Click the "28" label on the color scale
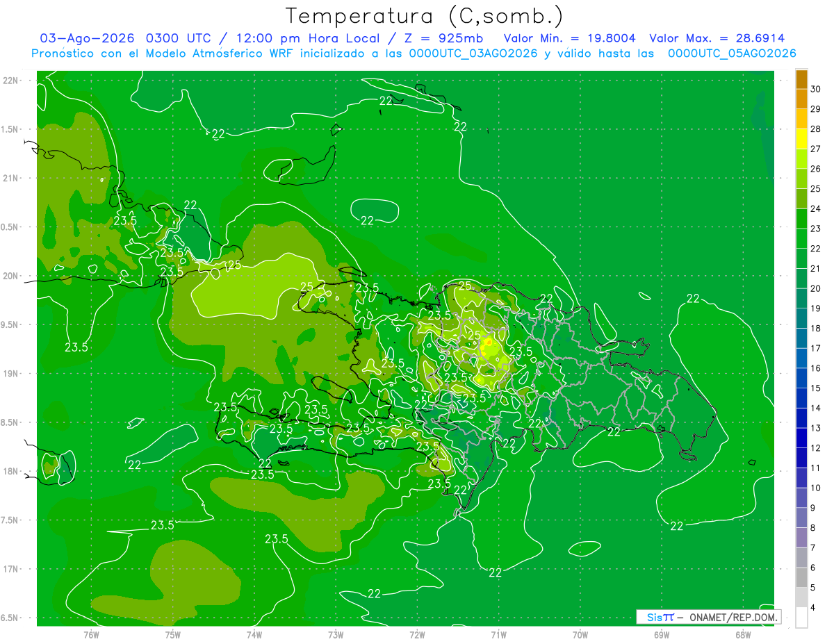 (816, 129)
